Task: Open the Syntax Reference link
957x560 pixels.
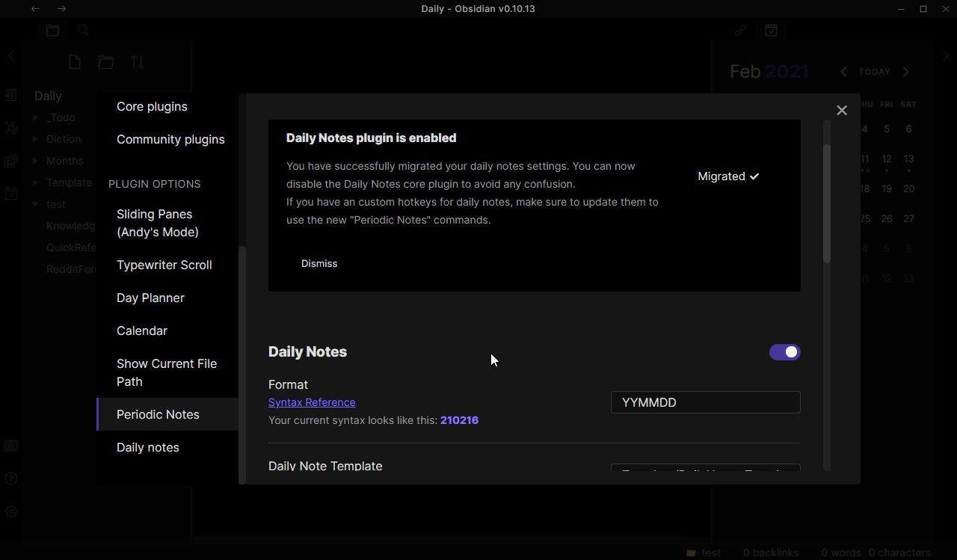Action: click(x=312, y=402)
